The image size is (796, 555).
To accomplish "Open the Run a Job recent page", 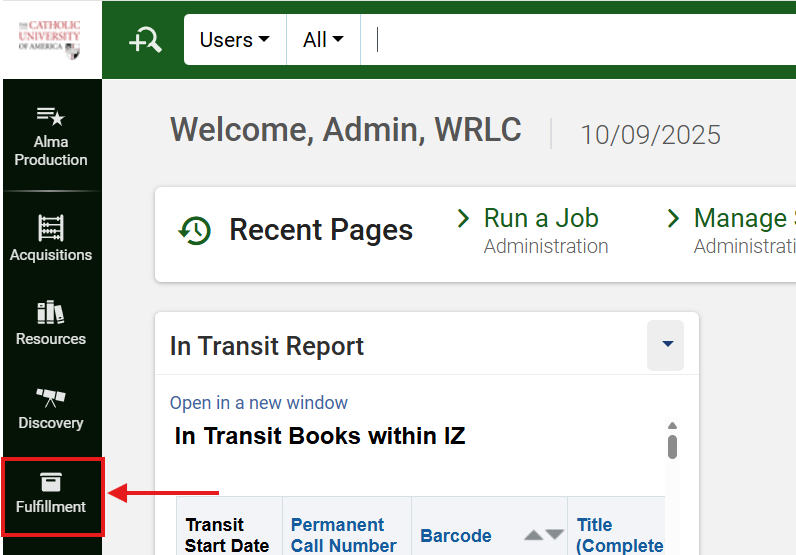I will click(x=541, y=218).
